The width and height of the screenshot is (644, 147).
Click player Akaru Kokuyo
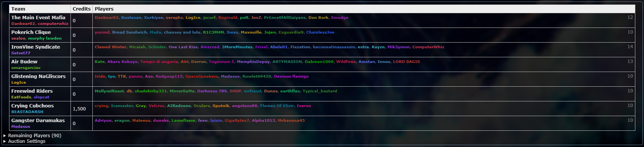point(123,62)
